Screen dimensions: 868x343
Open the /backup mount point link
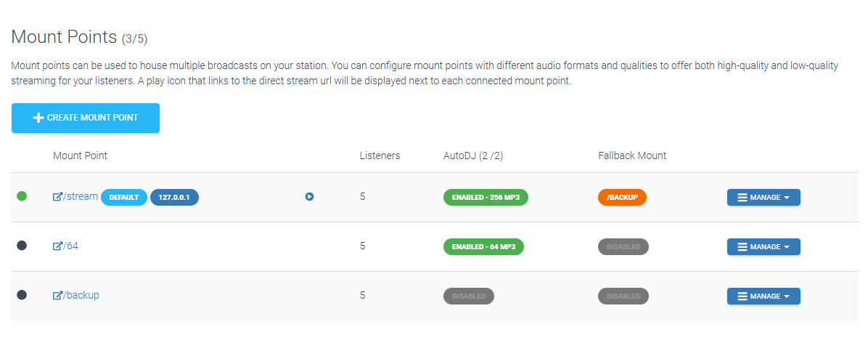(81, 295)
